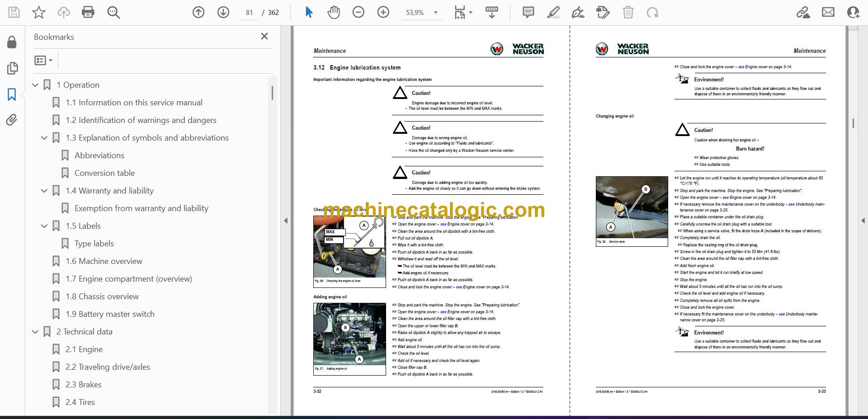The image size is (868, 419).
Task: Click the star bookmark icon
Action: [39, 12]
